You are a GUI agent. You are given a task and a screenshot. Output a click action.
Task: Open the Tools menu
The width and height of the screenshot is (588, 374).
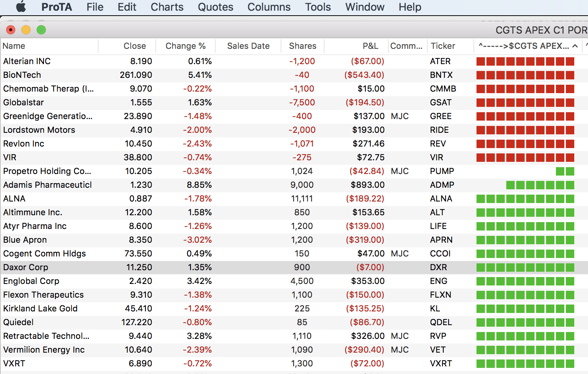pos(318,7)
